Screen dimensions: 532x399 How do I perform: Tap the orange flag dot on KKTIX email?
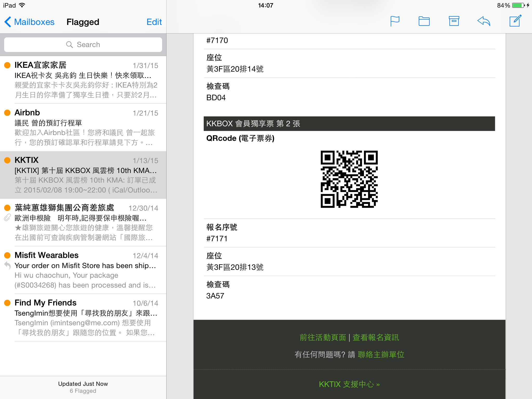[7, 160]
